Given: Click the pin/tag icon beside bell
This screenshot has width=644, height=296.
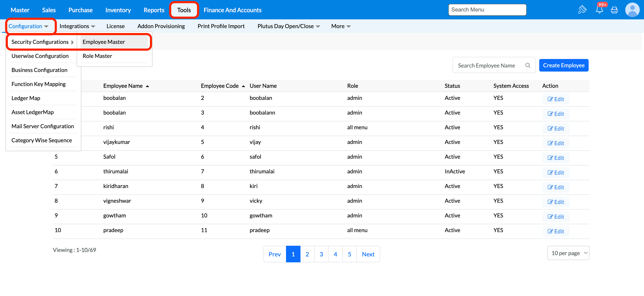Looking at the screenshot, I should pos(582,10).
